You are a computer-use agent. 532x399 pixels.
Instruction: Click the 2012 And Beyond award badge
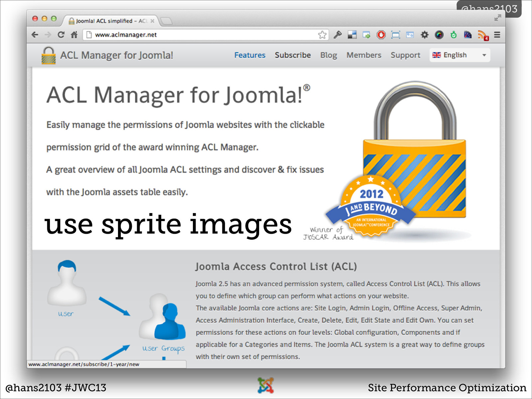click(x=371, y=206)
